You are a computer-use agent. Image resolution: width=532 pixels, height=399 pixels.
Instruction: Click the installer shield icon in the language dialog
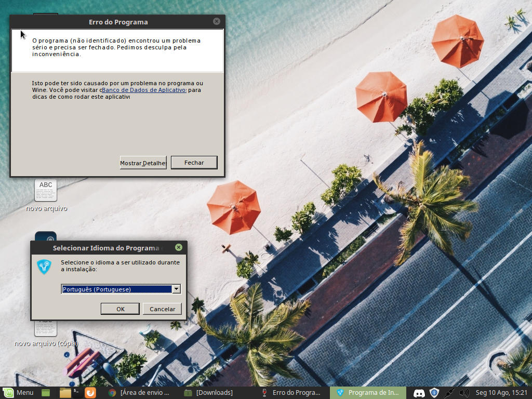[x=44, y=267]
